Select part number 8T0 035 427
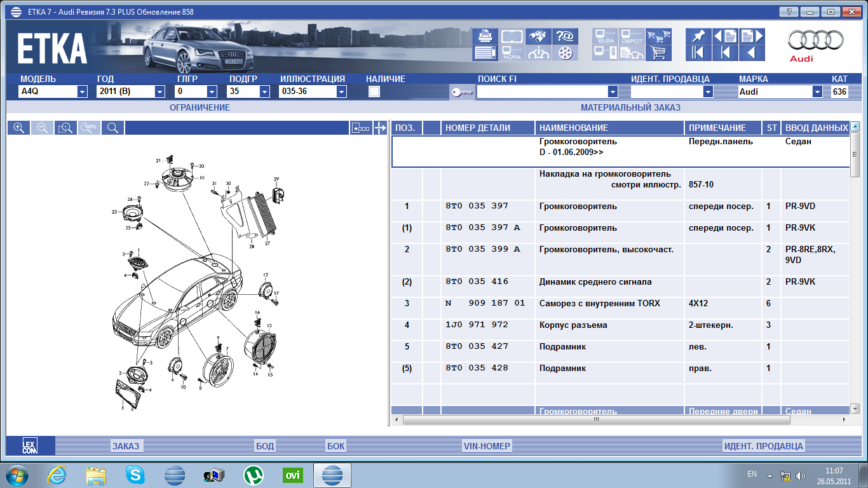Image resolution: width=868 pixels, height=488 pixels. point(477,346)
